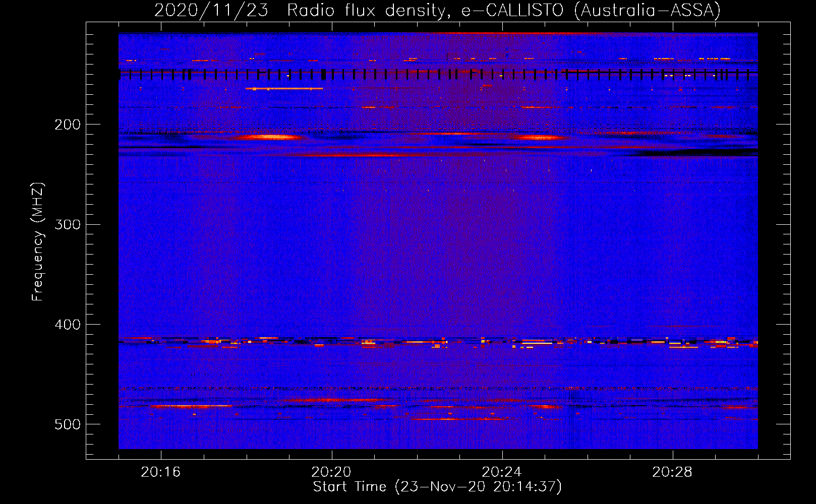Select the '20:20' time tick label
The width and height of the screenshot is (816, 504).
331,472
